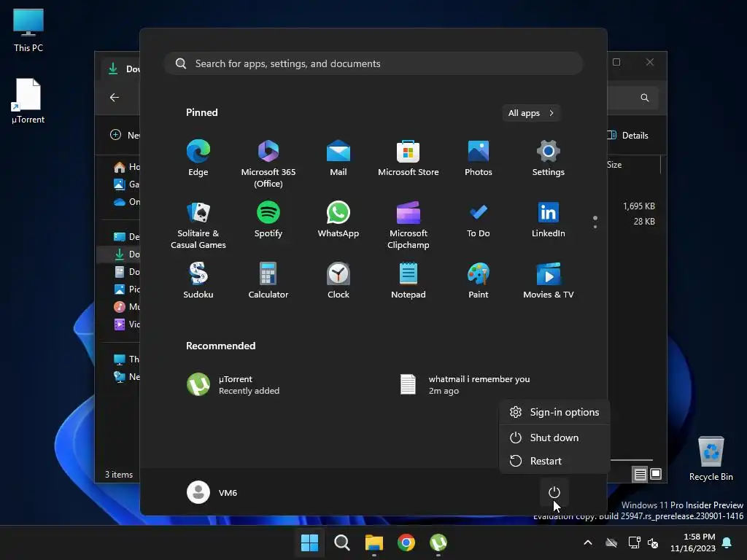Image resolution: width=747 pixels, height=560 pixels.
Task: Click the Start menu power button
Action: pos(554,492)
